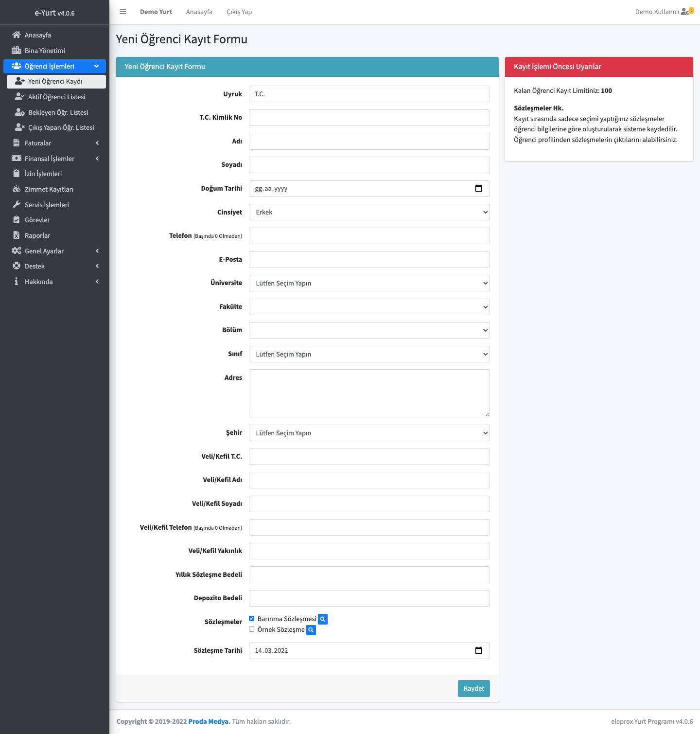Click the hamburger menu toggle icon

pyautogui.click(x=123, y=12)
